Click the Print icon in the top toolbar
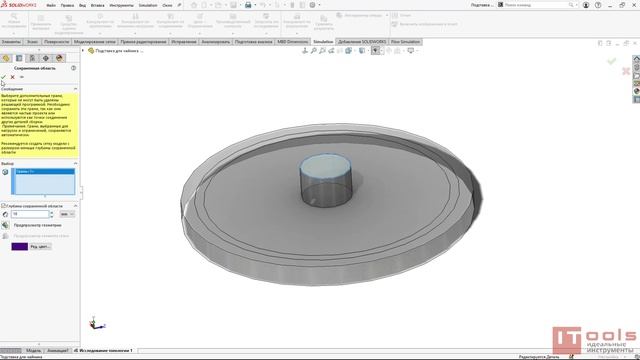The width and height of the screenshot is (640, 360). 248,5
